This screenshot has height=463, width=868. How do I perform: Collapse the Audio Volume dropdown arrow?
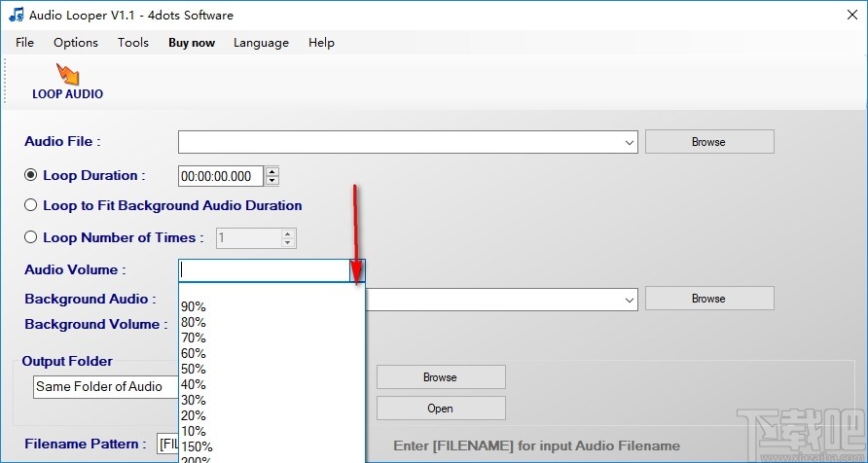(357, 270)
